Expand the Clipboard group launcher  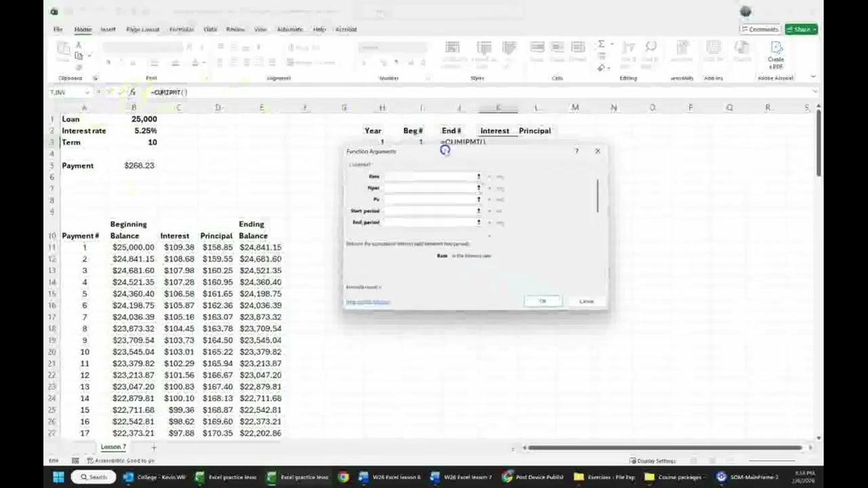pos(95,78)
